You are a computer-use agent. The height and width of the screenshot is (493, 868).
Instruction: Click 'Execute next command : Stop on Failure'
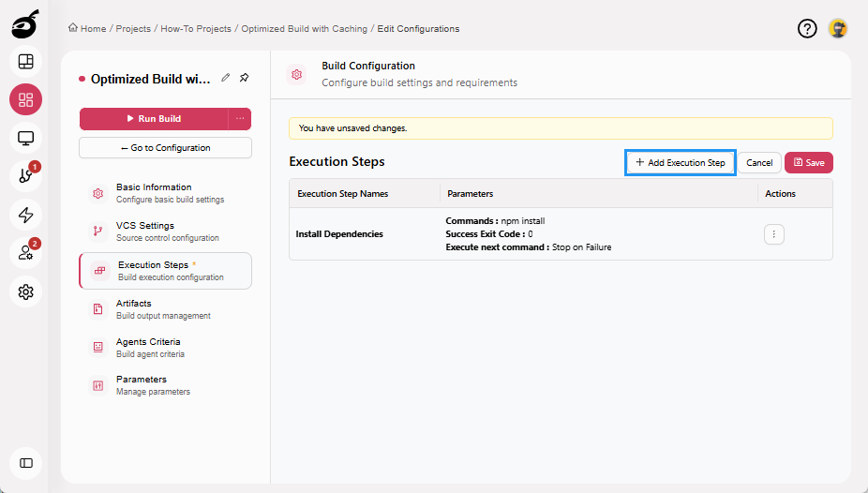(x=529, y=247)
